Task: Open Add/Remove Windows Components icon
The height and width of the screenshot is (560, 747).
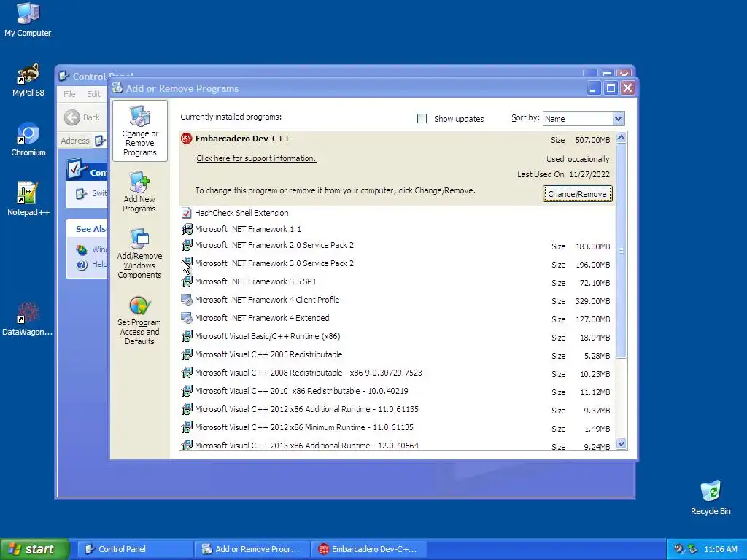Action: point(139,253)
